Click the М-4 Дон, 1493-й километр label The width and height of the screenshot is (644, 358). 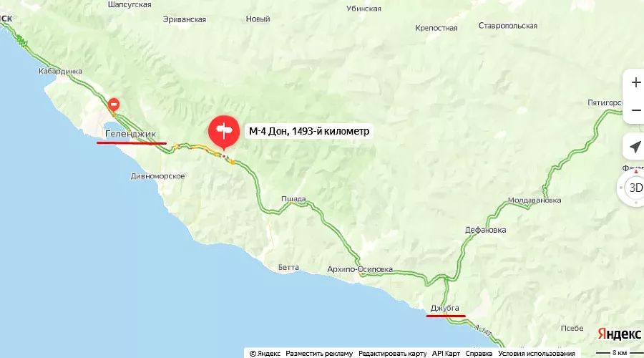click(309, 131)
